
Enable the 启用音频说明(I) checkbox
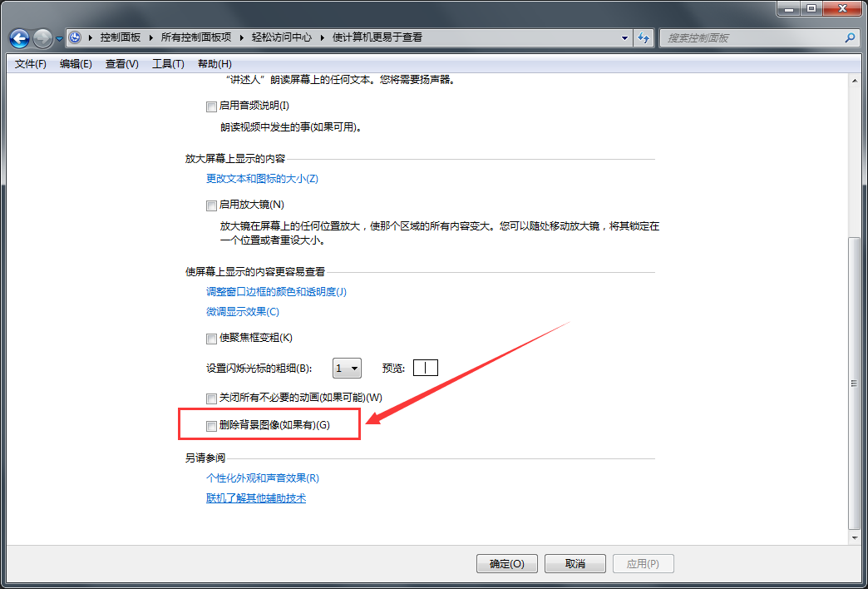click(211, 106)
